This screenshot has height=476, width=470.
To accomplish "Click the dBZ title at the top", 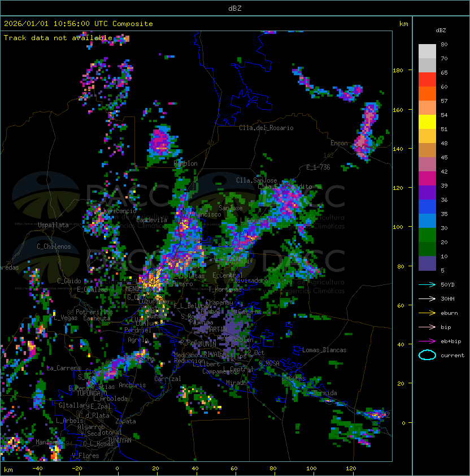I will (235, 8).
